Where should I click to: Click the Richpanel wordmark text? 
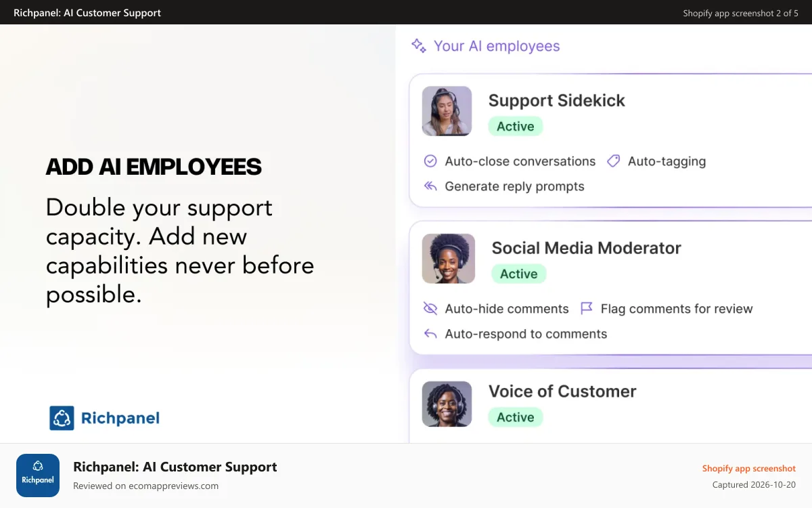[120, 419]
